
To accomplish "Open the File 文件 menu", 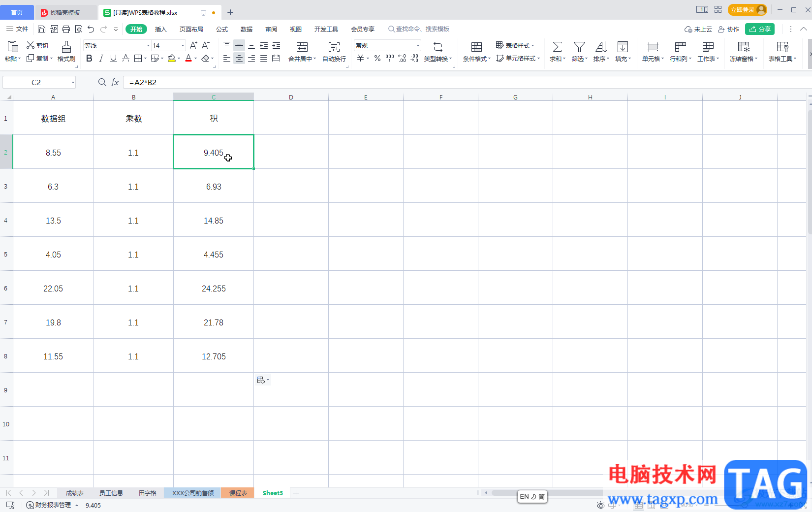I will (17, 29).
